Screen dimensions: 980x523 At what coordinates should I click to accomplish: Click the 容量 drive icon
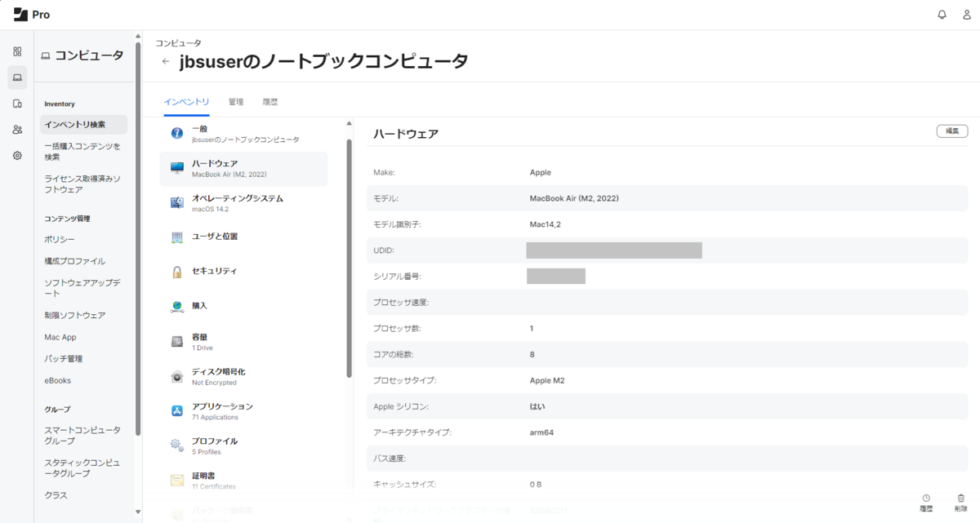click(x=177, y=341)
